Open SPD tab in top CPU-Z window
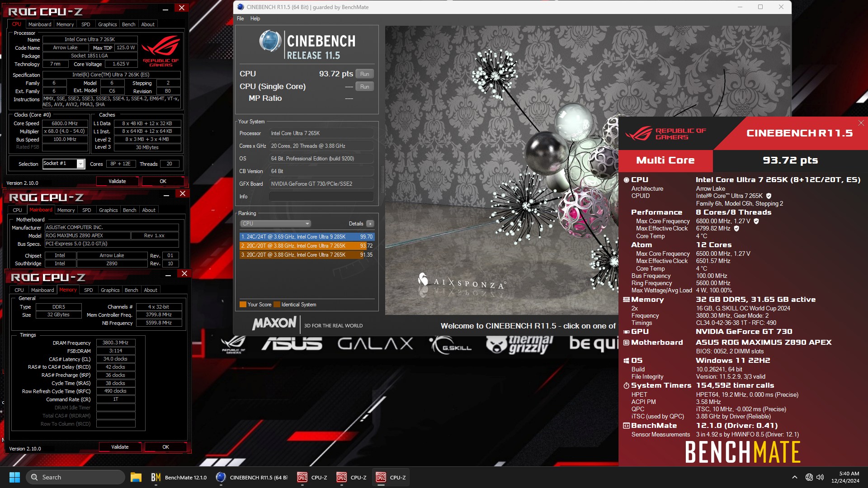Viewport: 868px width, 488px height. click(86, 24)
